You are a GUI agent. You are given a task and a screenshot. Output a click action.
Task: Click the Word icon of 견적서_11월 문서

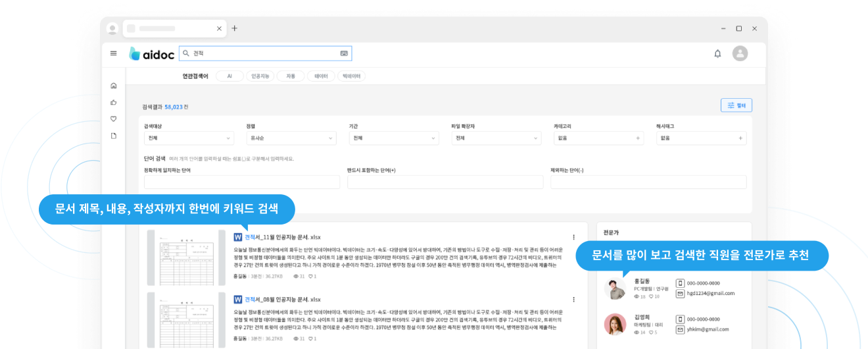click(x=238, y=237)
